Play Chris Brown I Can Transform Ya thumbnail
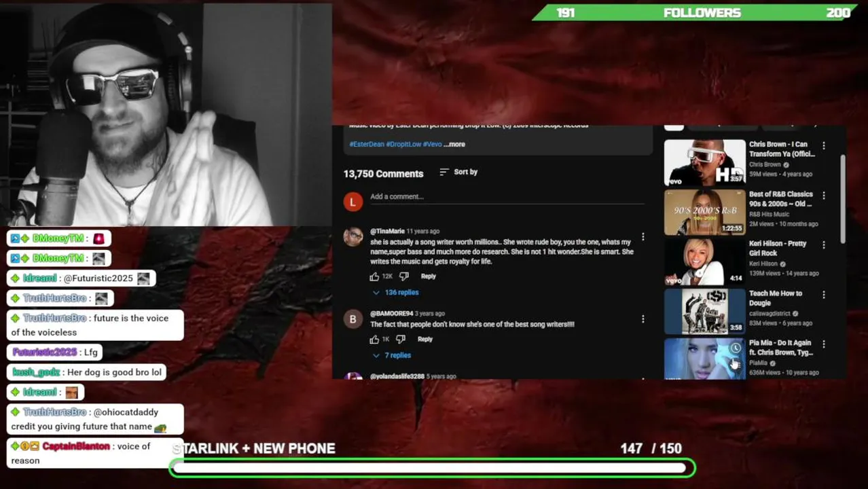Image resolution: width=868 pixels, height=489 pixels. (x=704, y=162)
